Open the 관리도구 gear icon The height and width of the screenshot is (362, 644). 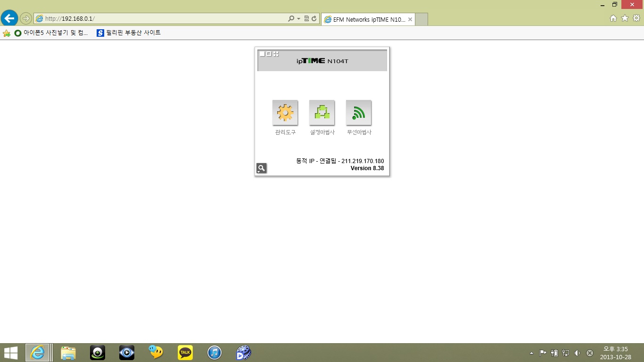point(285,113)
